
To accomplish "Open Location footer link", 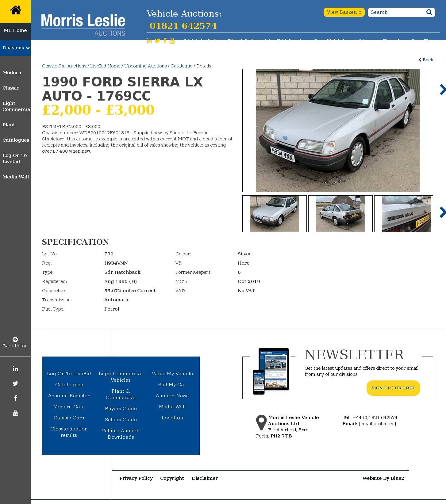I will point(172,418).
